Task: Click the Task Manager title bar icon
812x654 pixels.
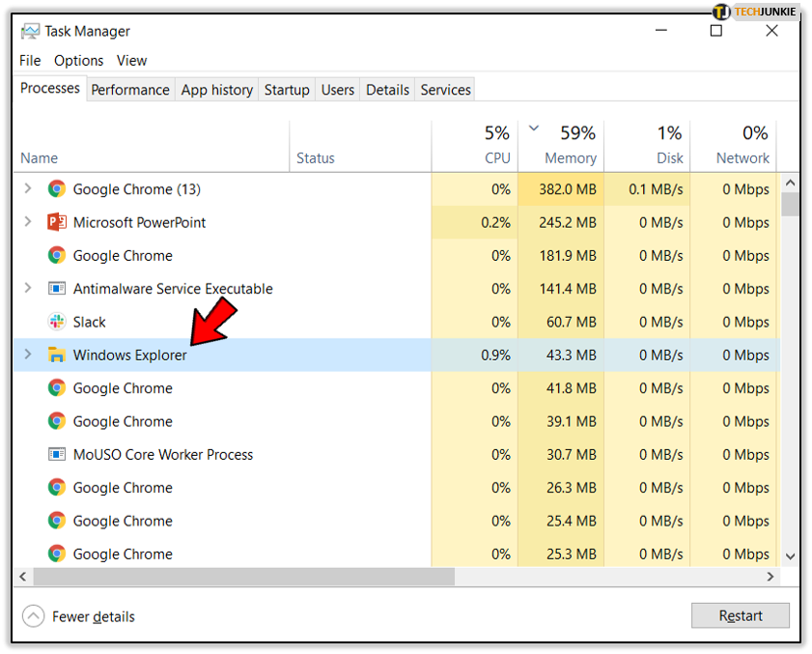Action: pos(30,31)
